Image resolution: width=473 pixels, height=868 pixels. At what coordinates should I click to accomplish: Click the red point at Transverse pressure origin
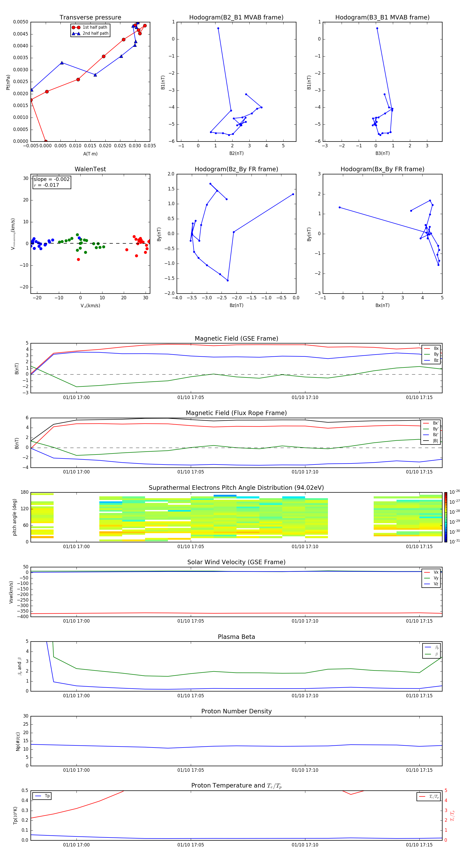46,141
